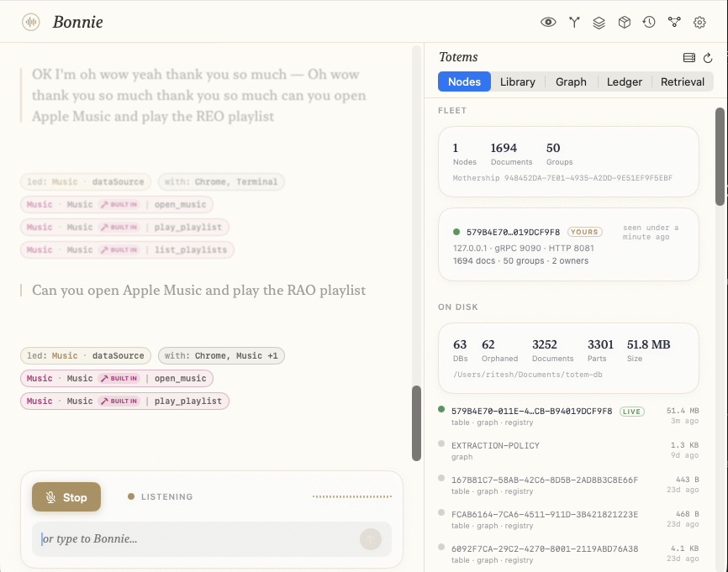Viewport: 728px width, 572px height.
Task: Click the 'with: Chrome, Terminal' chip
Action: point(221,182)
